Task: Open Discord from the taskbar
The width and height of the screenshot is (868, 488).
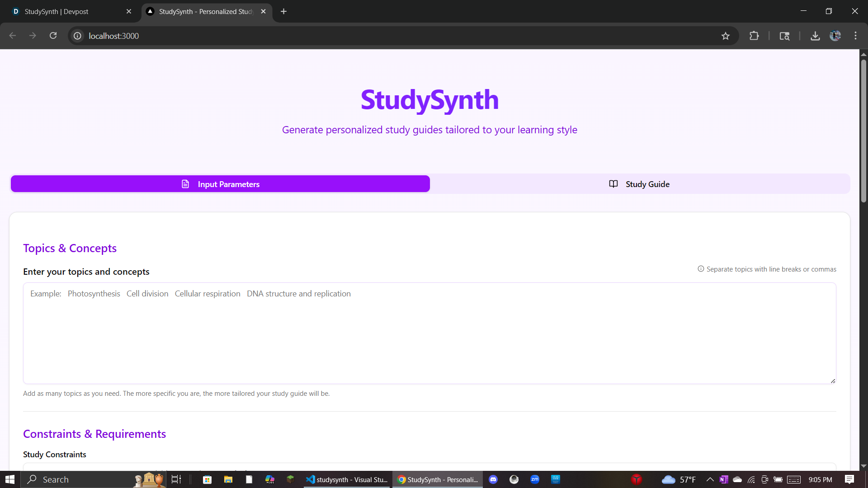Action: [x=493, y=479]
